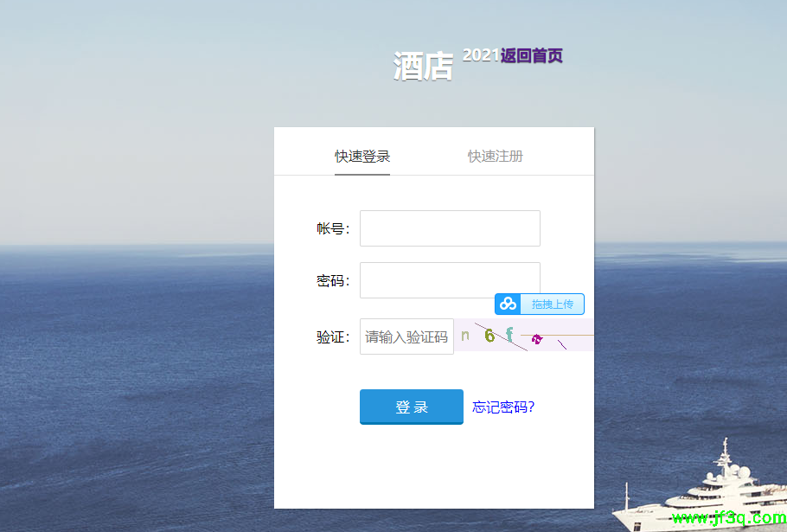
Task: Click the captcha image to refresh it
Action: click(523, 336)
